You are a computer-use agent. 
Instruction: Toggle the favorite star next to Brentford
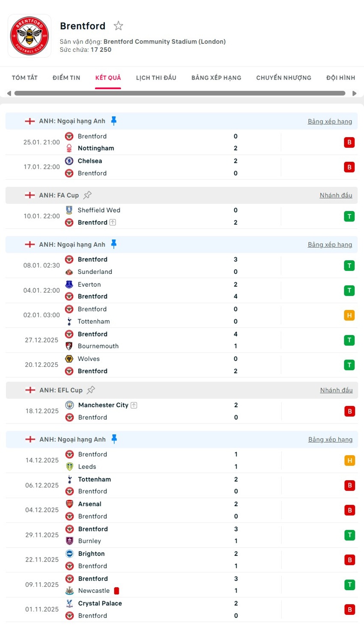pyautogui.click(x=118, y=26)
